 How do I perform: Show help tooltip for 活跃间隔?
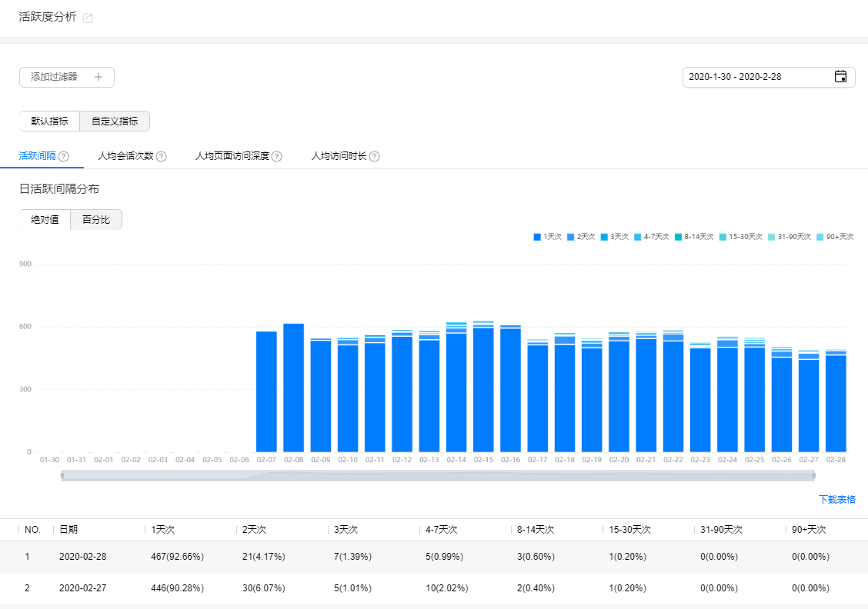point(64,157)
